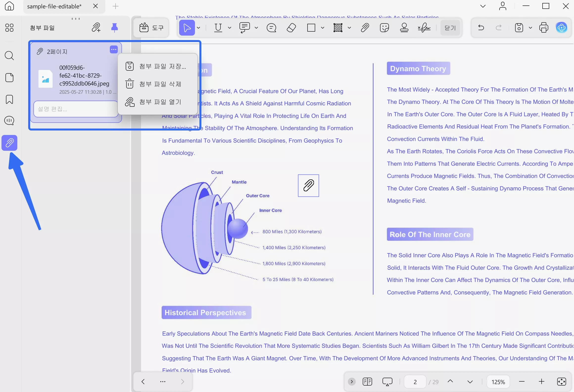Save the document
Image resolution: width=574 pixels, height=392 pixels.
tap(519, 28)
